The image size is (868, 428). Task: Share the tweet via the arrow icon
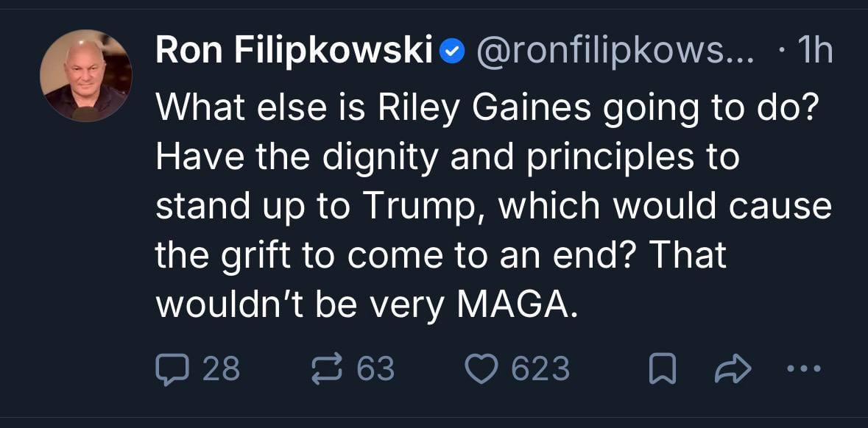733,369
